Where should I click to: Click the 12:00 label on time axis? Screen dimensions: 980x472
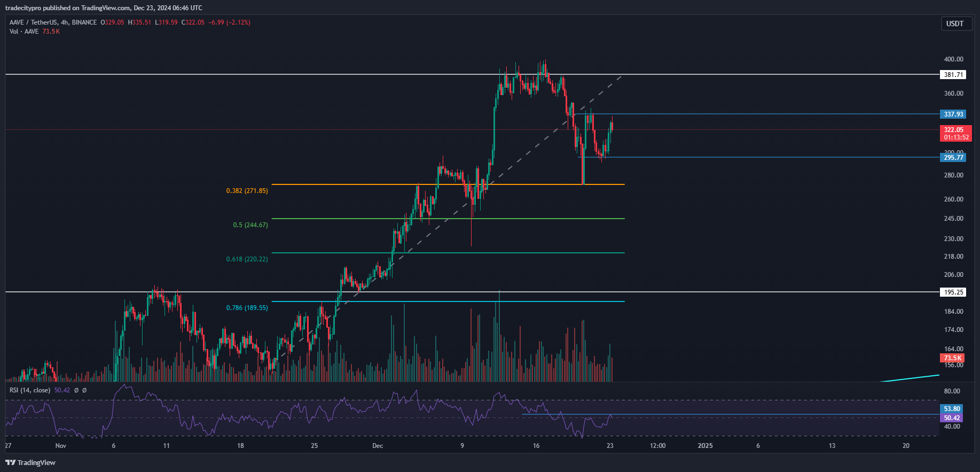pyautogui.click(x=658, y=446)
